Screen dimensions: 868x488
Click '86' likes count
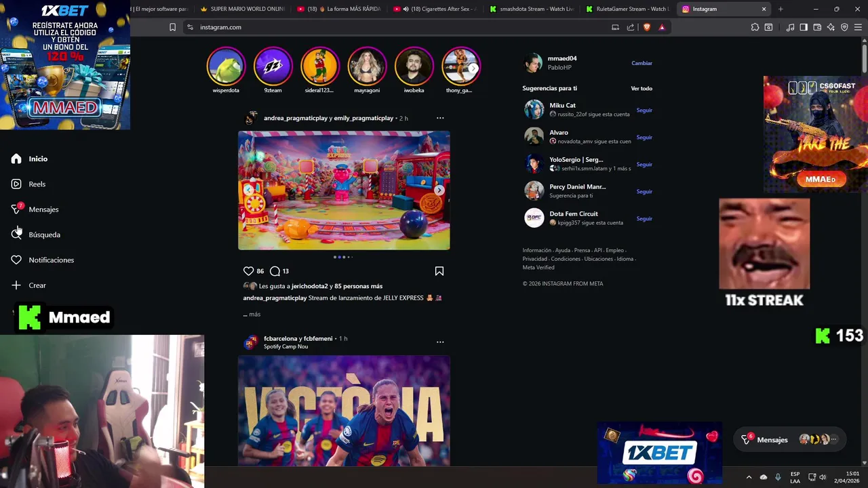tap(260, 271)
